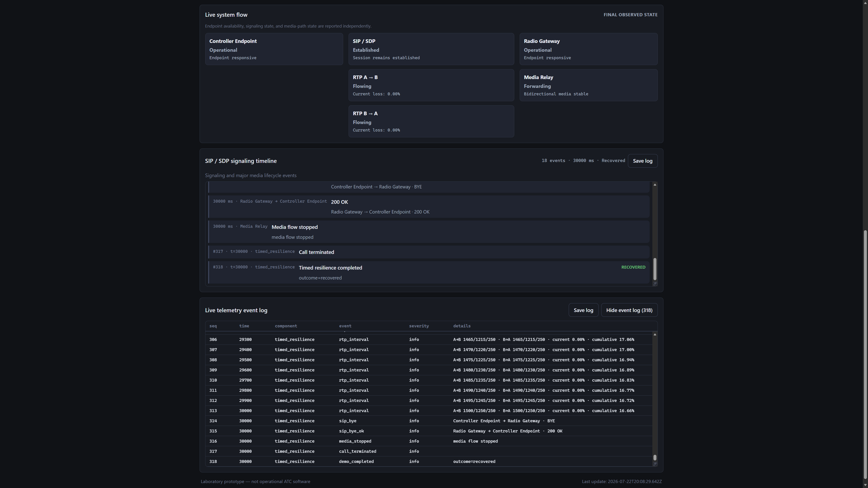Select telemetry row seq 311
The image size is (868, 488).
429,390
